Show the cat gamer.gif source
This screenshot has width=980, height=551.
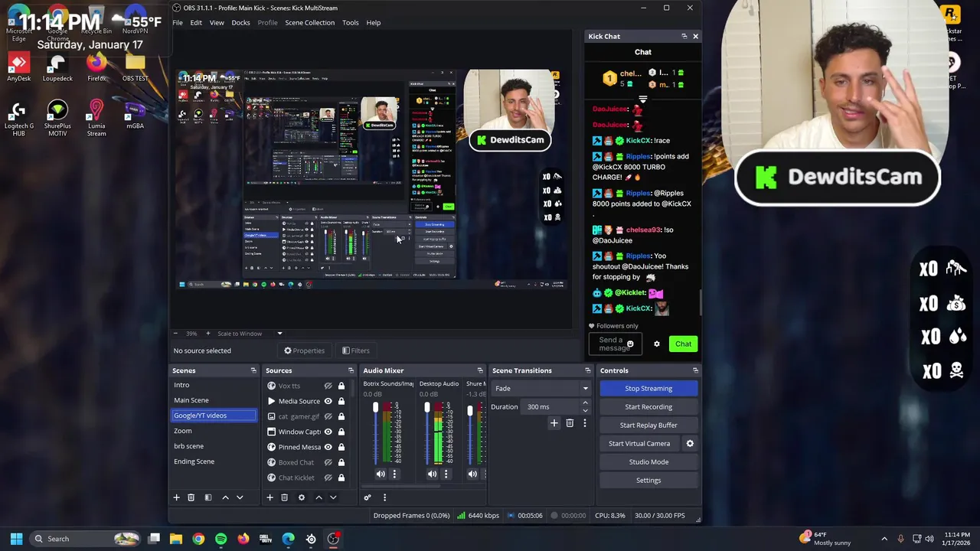pos(328,416)
